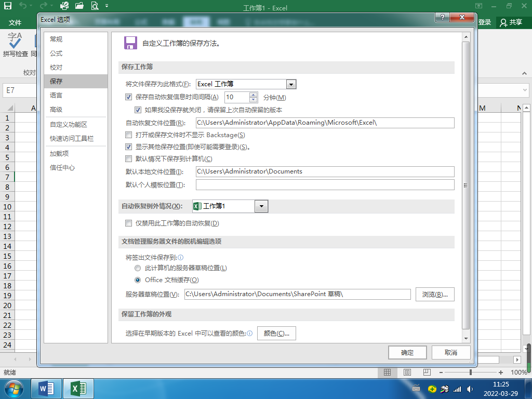Click the Name Box showing E7
532x399 pixels.
click(20, 90)
